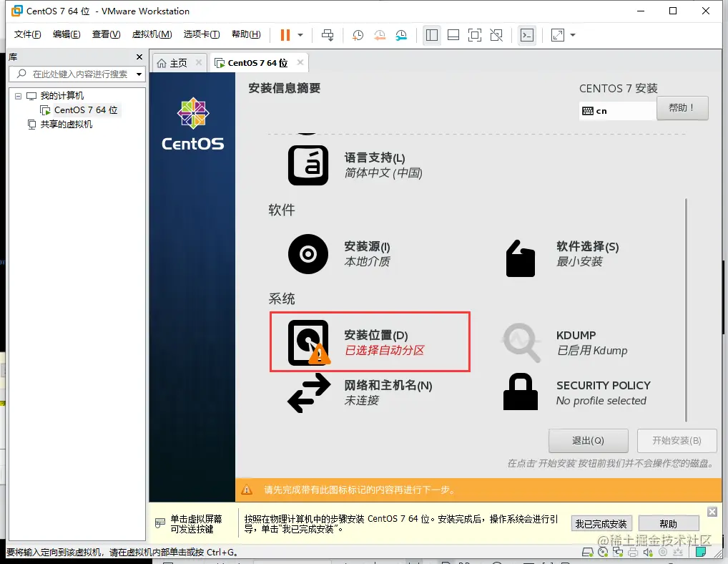Click the teal message log note icon
The width and height of the screenshot is (728, 564).
[x=701, y=552]
